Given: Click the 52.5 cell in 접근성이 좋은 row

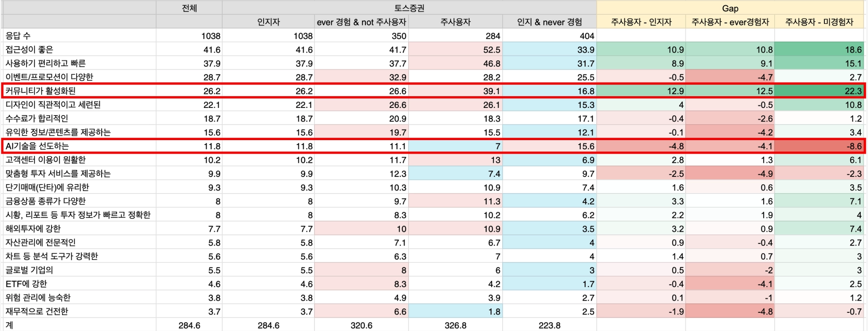Looking at the screenshot, I should coord(456,50).
